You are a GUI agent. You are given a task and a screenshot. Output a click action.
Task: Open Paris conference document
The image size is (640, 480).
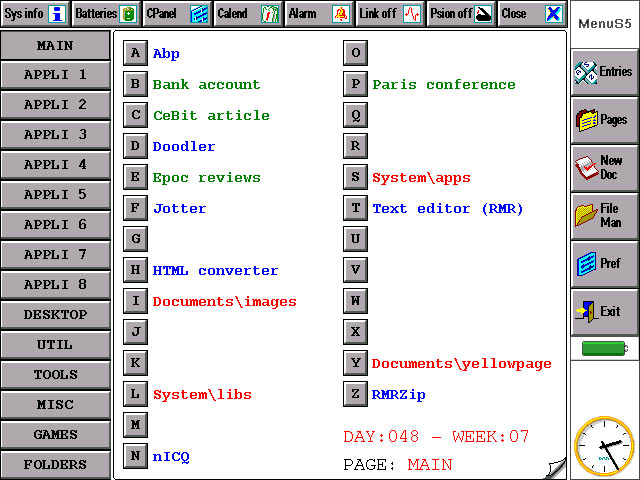444,84
